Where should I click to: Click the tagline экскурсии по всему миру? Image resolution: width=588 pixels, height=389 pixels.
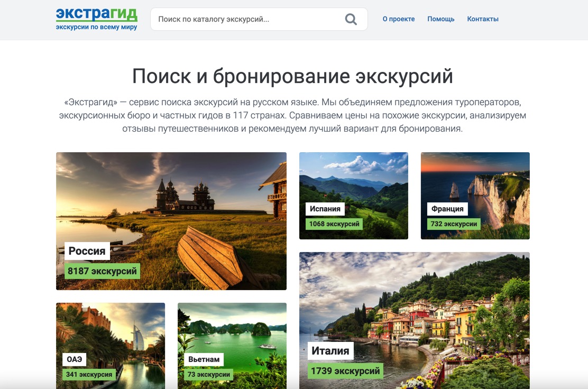[96, 27]
